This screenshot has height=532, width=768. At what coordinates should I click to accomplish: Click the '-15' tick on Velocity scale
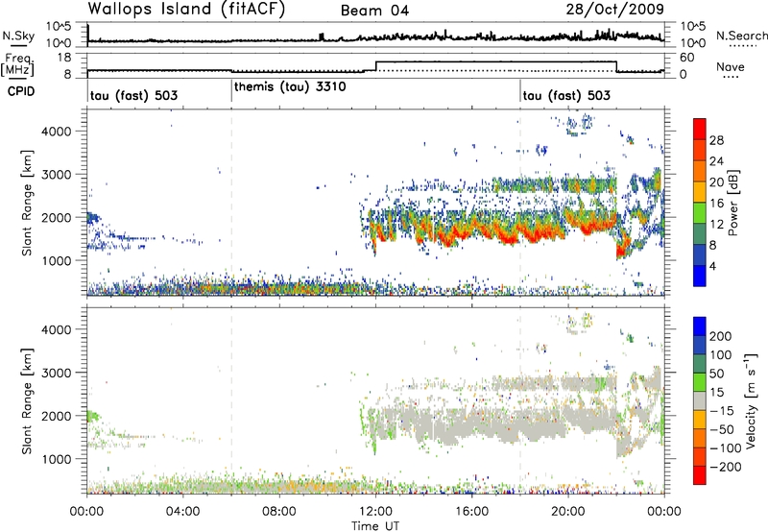click(722, 411)
